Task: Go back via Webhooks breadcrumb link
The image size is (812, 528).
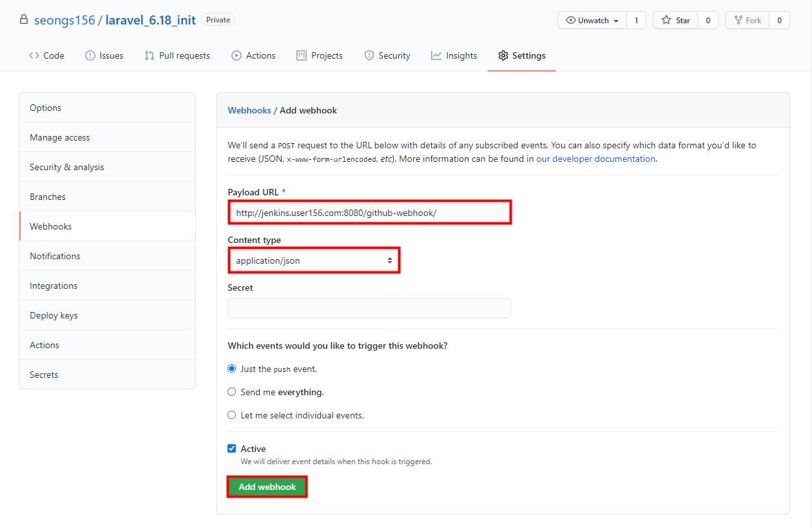Action: (249, 110)
